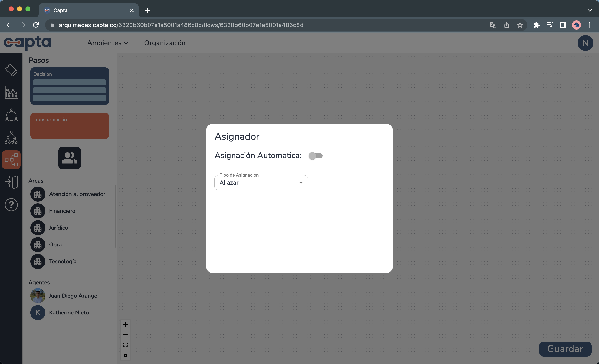
Task: Toggle the canvas lock control
Action: coord(125,355)
